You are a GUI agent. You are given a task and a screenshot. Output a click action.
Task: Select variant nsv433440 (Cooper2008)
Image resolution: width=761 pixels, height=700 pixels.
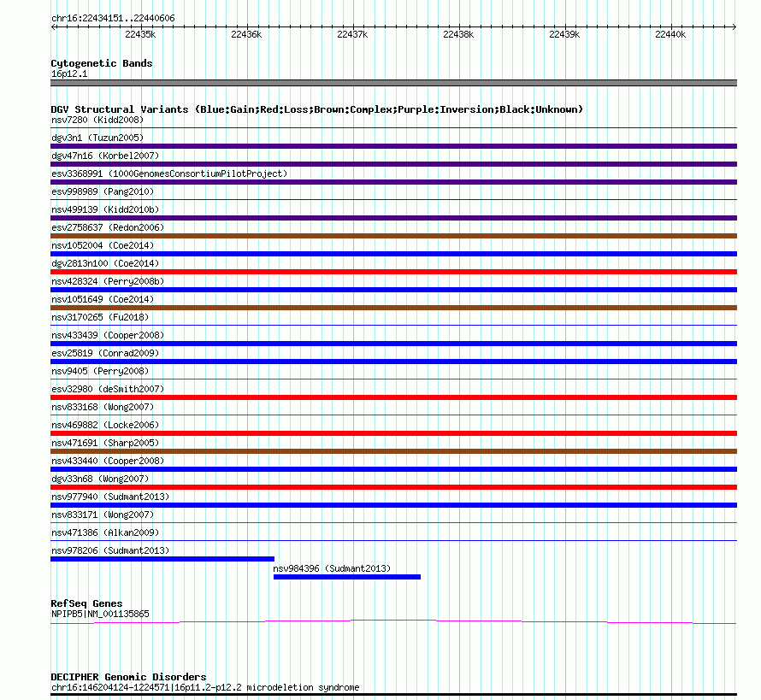(x=108, y=461)
